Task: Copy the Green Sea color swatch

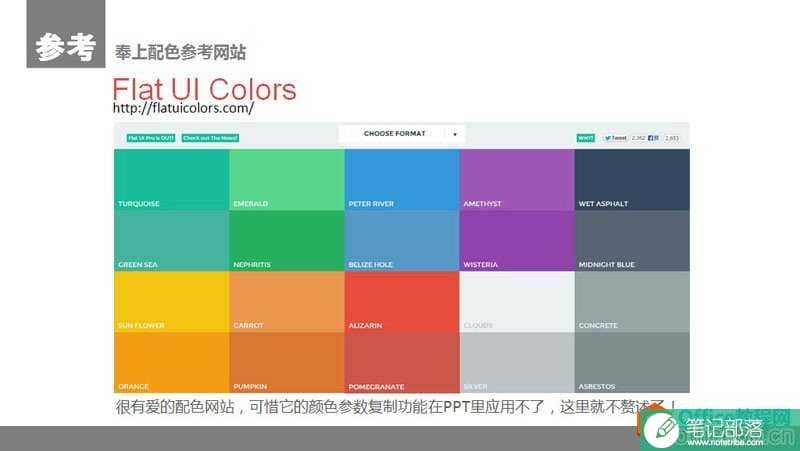Action: tap(171, 241)
